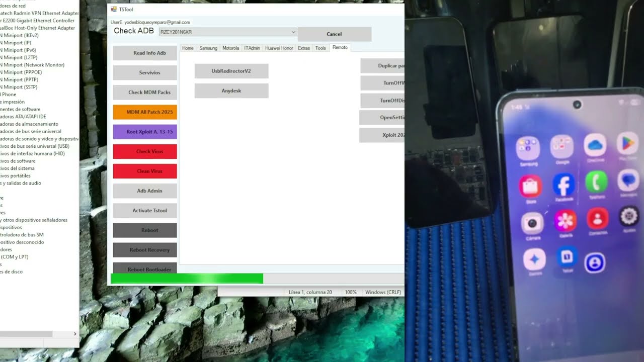
Task: Select the Motorola tab
Action: tap(230, 48)
